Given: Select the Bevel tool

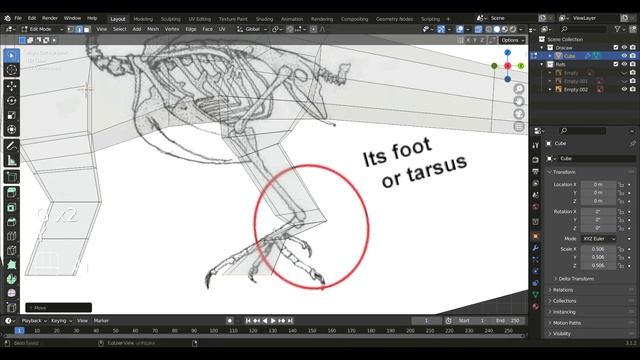Looking at the screenshot, I should (x=11, y=222).
